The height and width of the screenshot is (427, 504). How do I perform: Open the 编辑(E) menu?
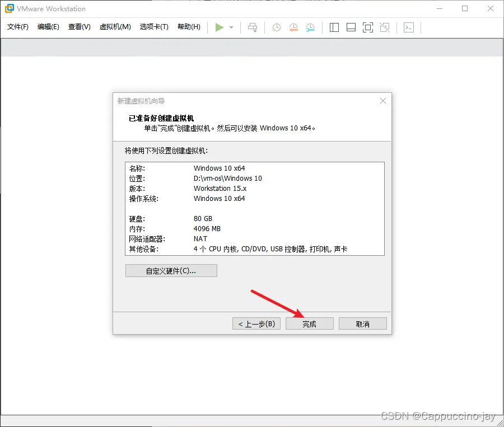click(x=48, y=27)
